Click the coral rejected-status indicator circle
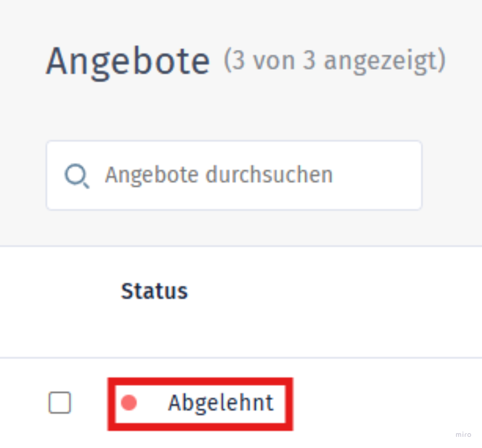 pos(129,402)
